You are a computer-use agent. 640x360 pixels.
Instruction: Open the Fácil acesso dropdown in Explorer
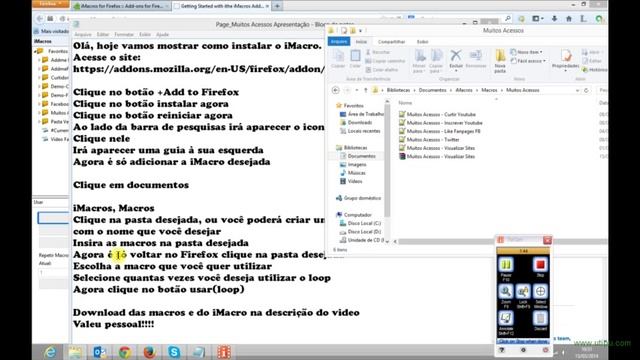(528, 61)
